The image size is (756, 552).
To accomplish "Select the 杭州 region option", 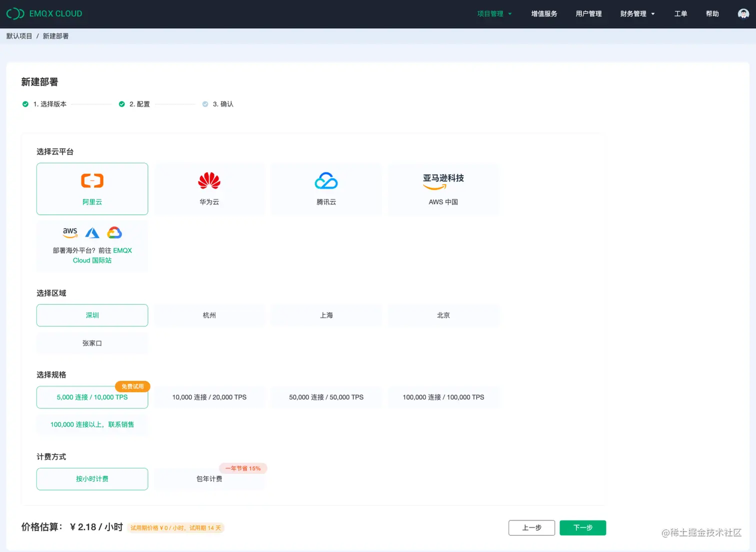I will point(209,315).
